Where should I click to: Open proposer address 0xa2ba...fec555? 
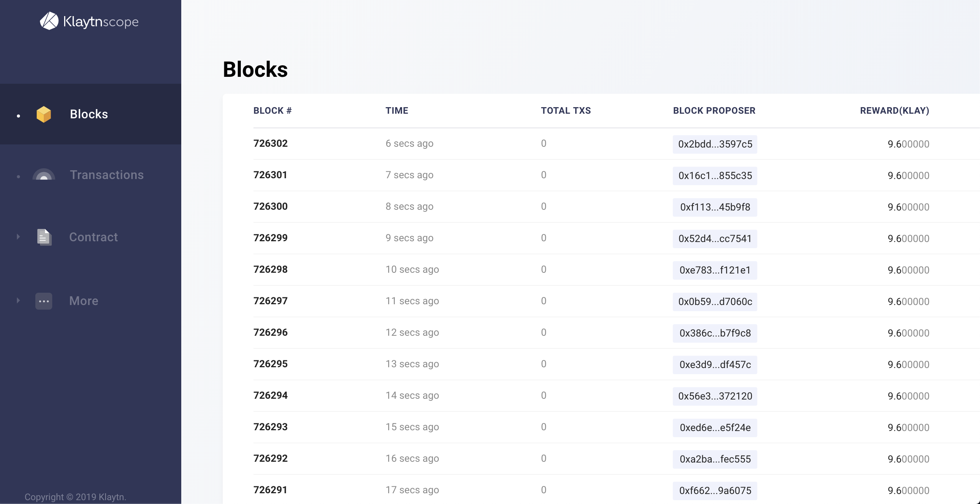pos(715,459)
